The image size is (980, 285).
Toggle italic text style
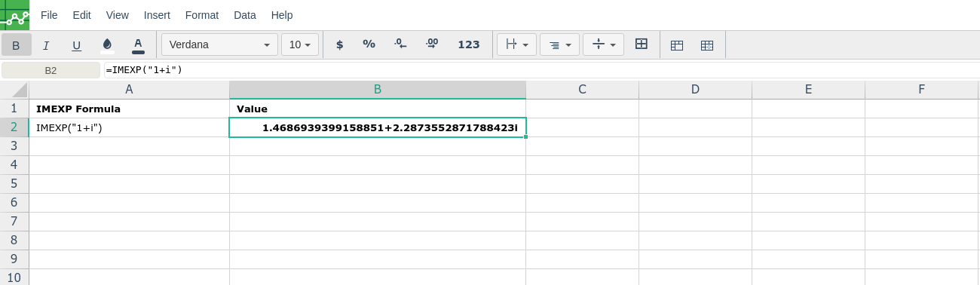[x=46, y=44]
